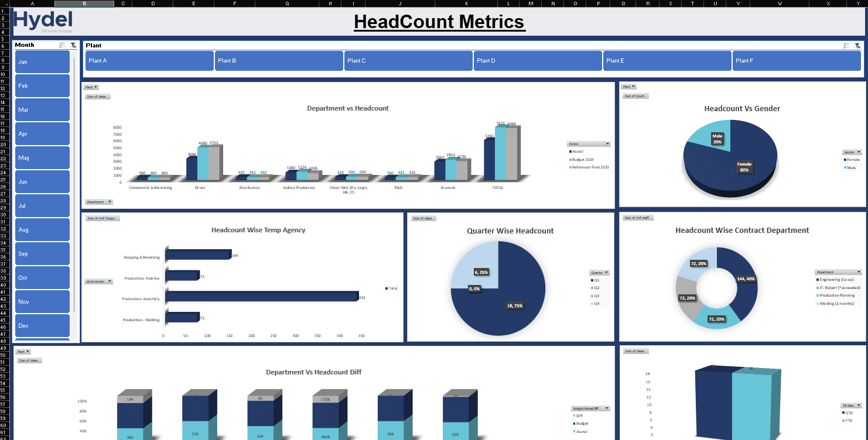Clear the Month slicer filter
Viewport: 868px width, 440px height.
pyautogui.click(x=73, y=45)
